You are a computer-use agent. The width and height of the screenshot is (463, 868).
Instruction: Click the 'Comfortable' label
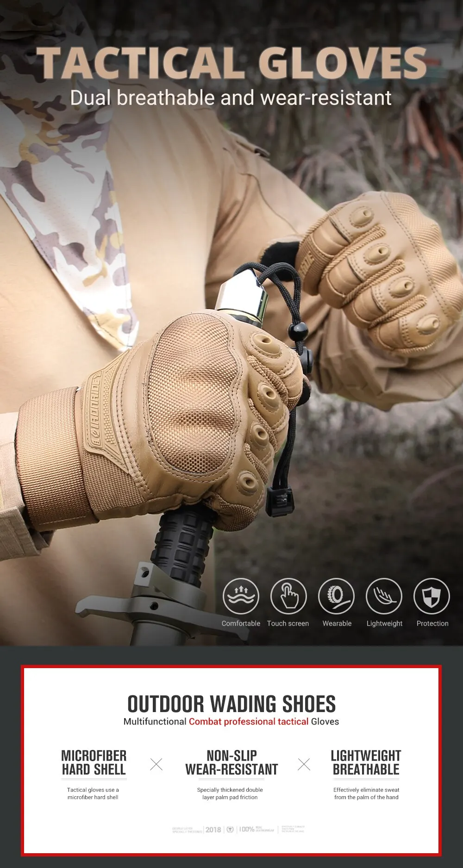pos(241,623)
